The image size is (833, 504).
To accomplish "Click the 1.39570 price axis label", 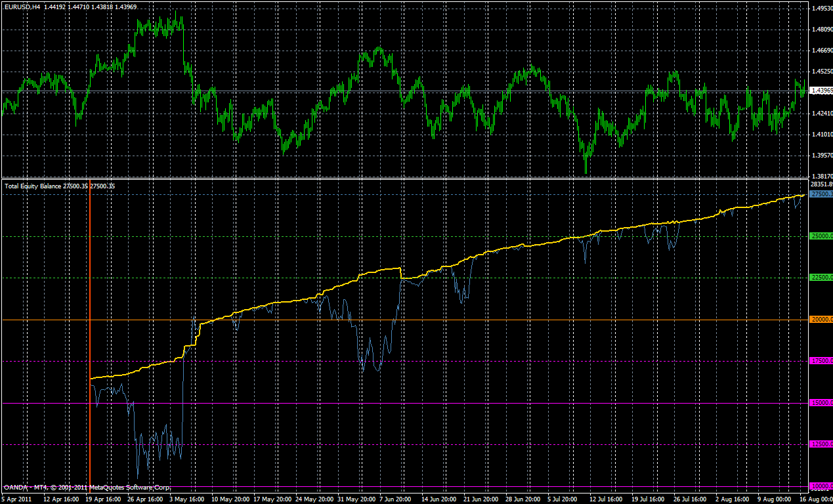I will pos(822,156).
